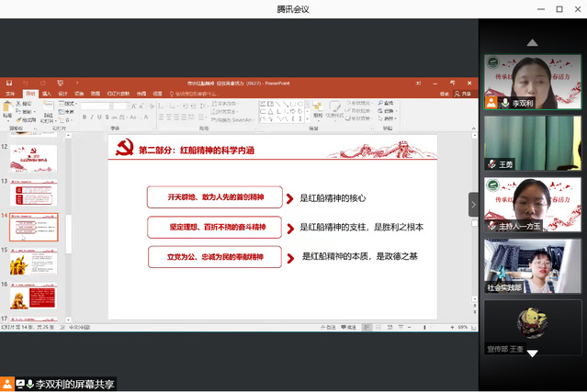
Task: Select slide 15 thumbnail in slide panel
Action: pos(35,262)
